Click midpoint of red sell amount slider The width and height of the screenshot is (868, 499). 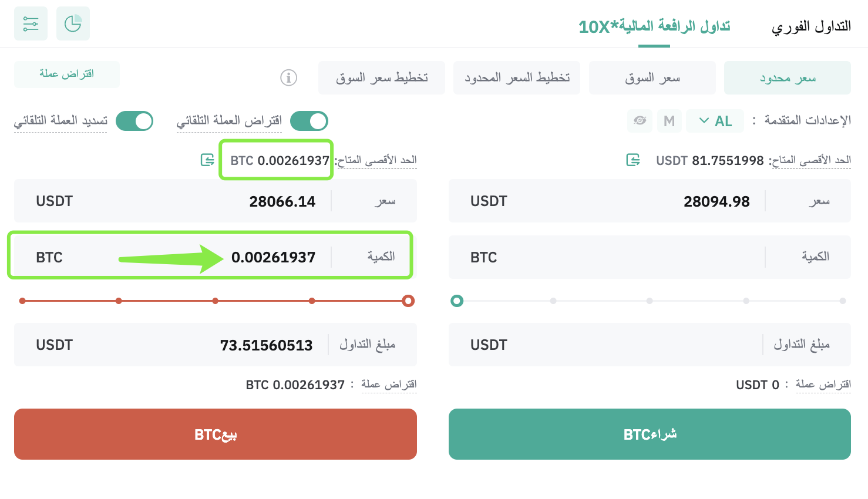216,301
